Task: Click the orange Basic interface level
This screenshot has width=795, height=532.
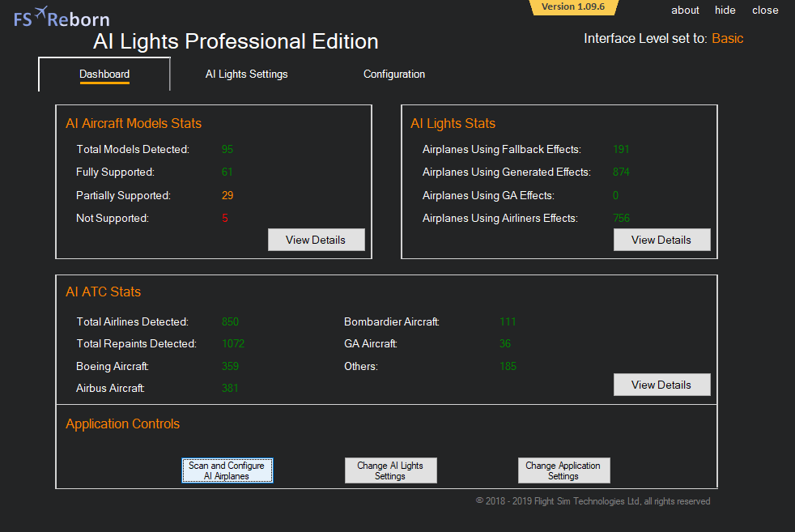Action: point(727,39)
